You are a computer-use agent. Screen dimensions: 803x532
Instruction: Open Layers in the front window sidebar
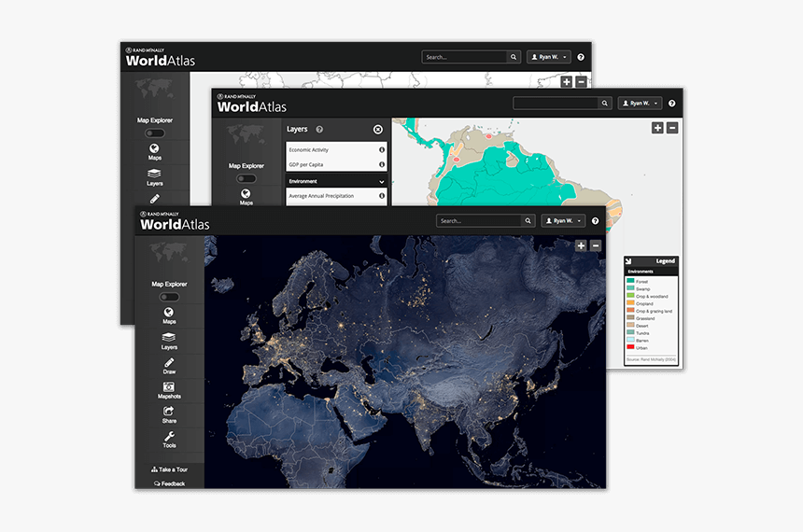(169, 341)
